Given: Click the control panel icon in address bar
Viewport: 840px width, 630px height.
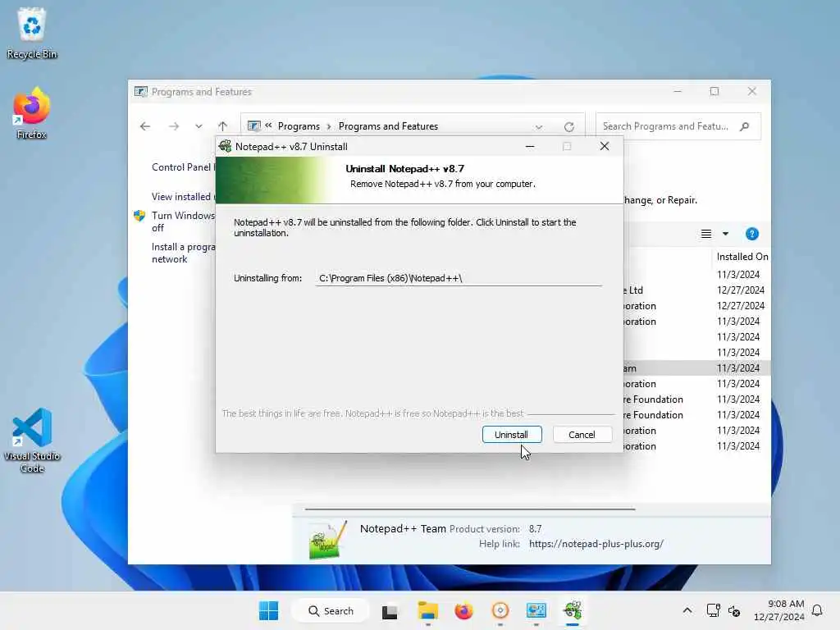Looking at the screenshot, I should (x=254, y=126).
